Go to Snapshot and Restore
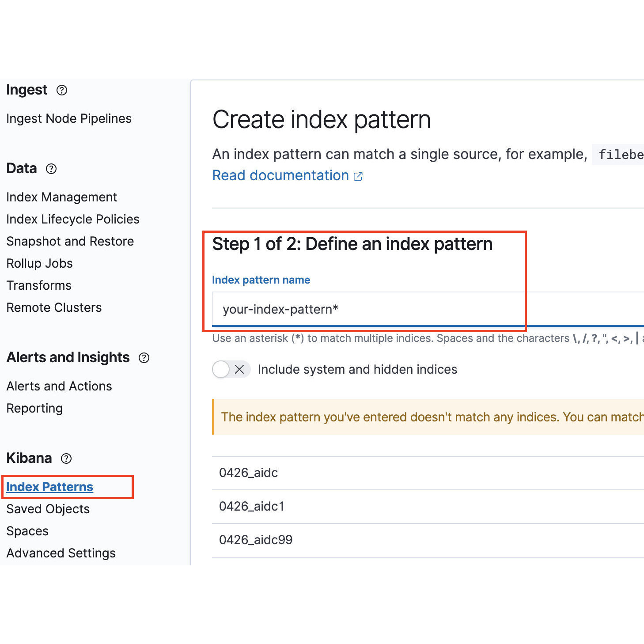The image size is (644, 644). click(x=70, y=241)
